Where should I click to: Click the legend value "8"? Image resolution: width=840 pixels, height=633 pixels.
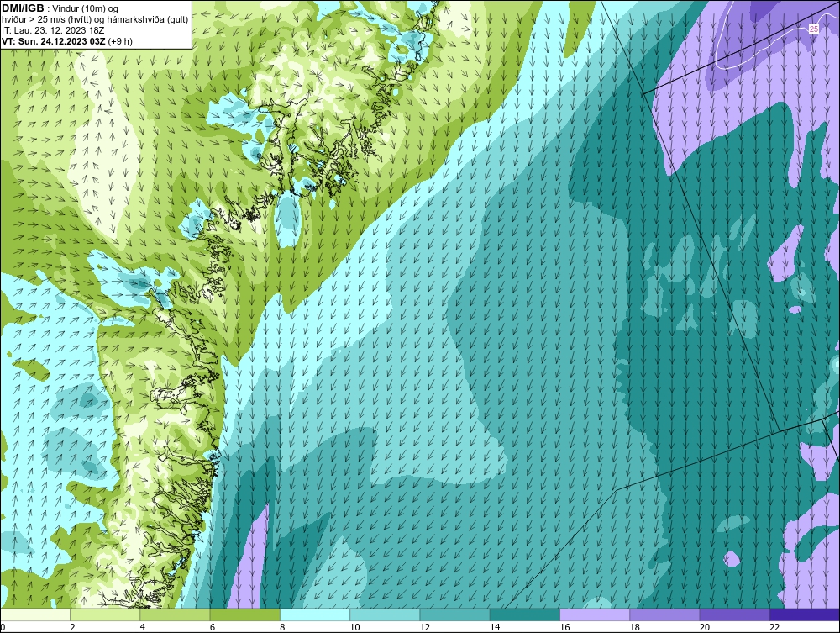coord(282,627)
